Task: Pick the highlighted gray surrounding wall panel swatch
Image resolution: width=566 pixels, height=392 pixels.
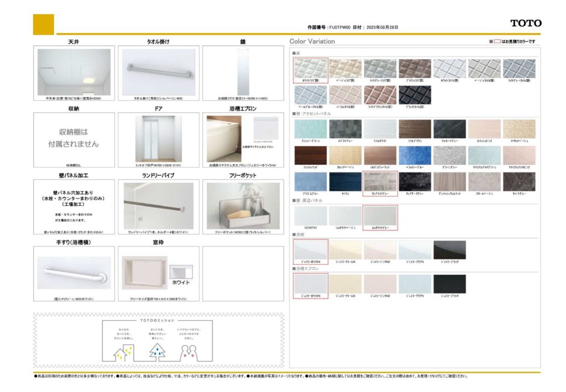Action: coord(380,216)
